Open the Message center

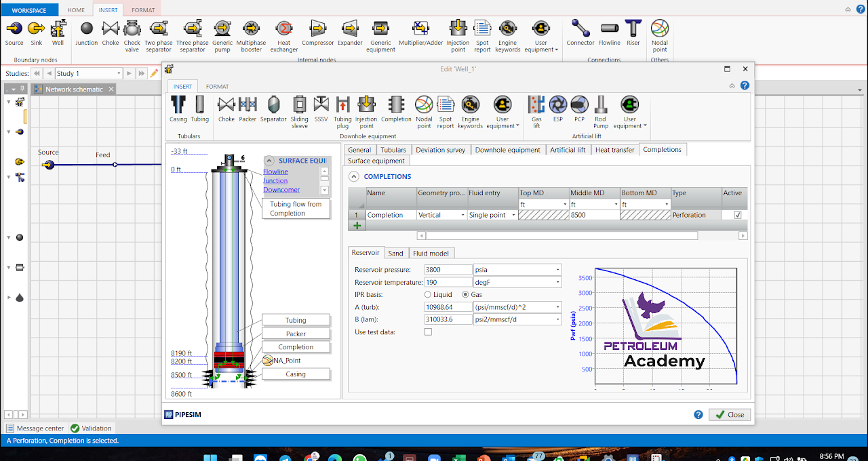pos(35,428)
